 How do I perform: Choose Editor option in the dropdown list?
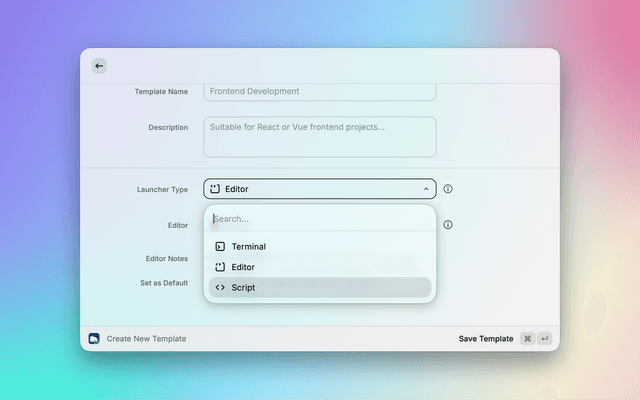[x=243, y=267]
